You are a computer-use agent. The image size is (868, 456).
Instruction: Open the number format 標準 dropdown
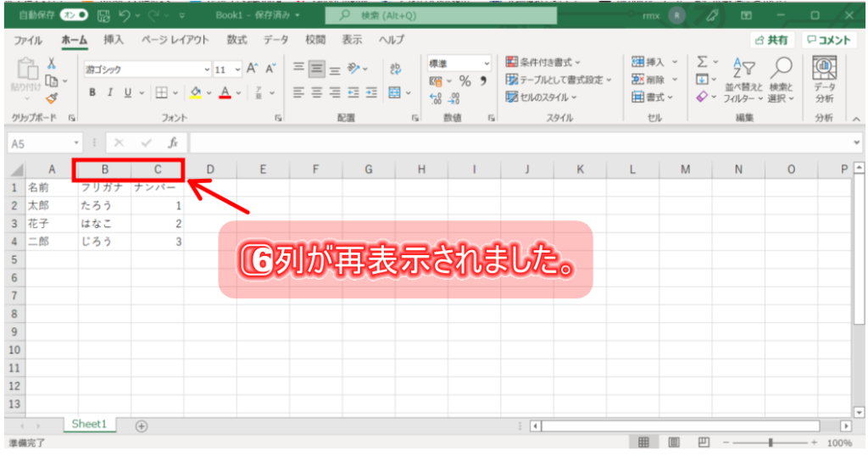(x=487, y=64)
